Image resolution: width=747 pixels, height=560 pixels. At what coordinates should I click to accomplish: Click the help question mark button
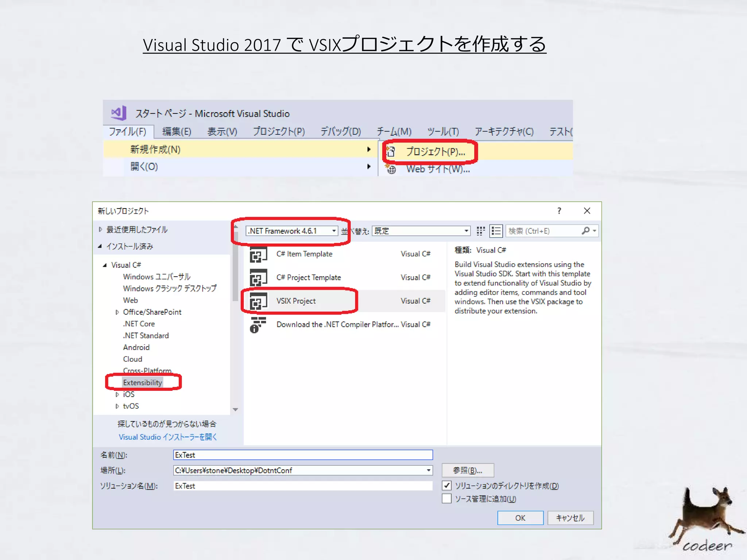559,211
